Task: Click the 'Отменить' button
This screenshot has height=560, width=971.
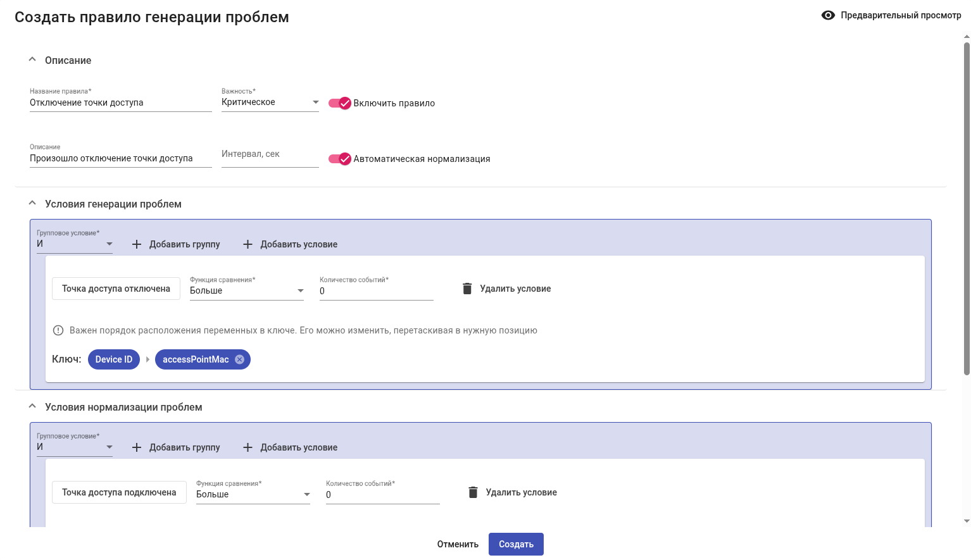Action: [458, 544]
